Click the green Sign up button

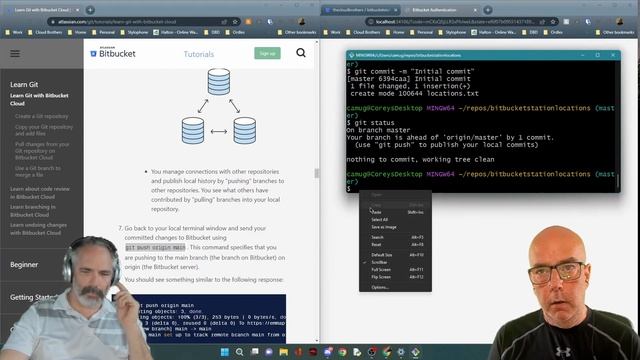click(267, 53)
